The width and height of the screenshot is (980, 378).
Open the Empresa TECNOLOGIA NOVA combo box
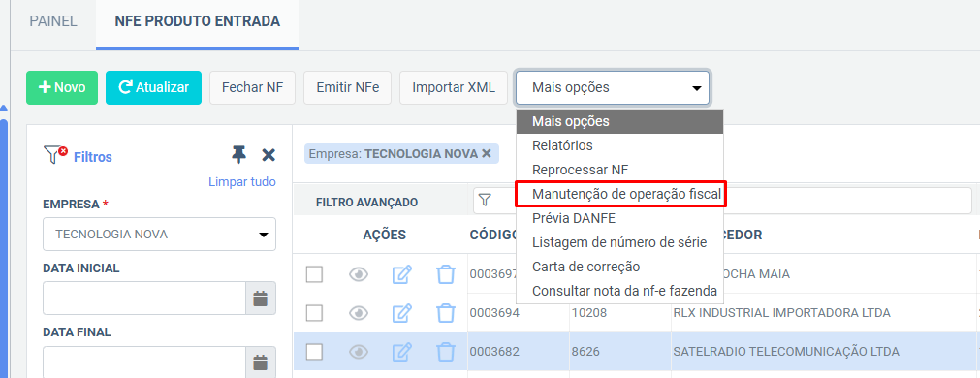click(159, 235)
